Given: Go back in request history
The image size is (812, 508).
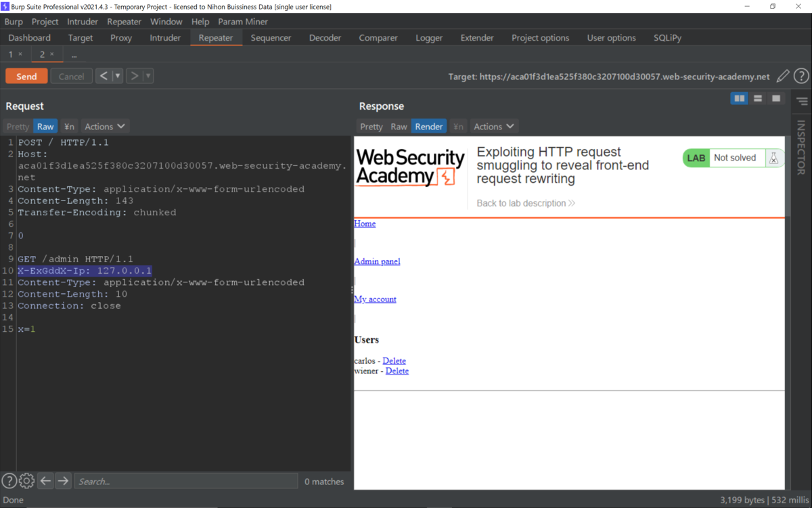Looking at the screenshot, I should click(104, 76).
